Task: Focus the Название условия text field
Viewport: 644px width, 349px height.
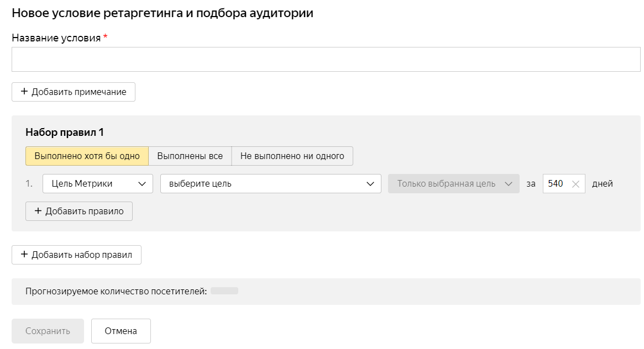Action: 326,59
